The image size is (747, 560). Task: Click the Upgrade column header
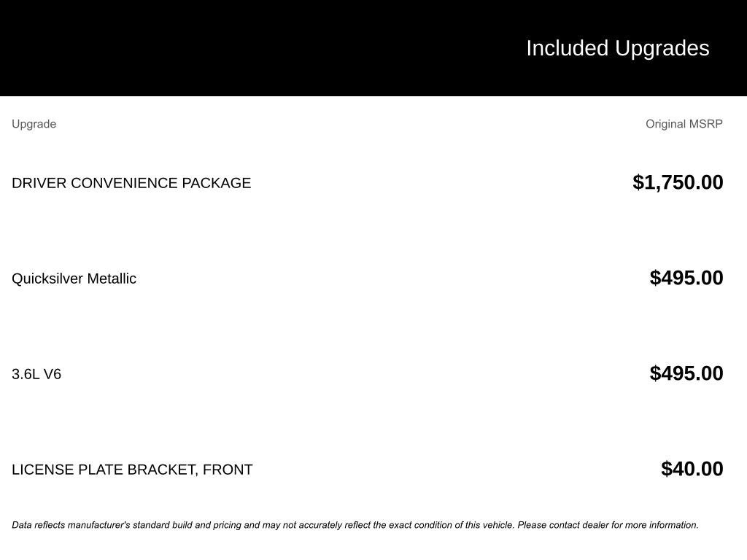pyautogui.click(x=34, y=124)
